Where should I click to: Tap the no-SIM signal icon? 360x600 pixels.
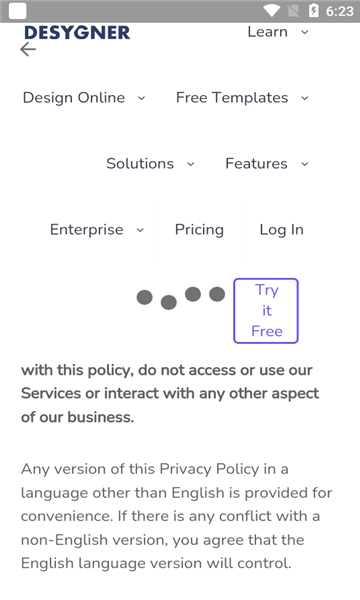tap(293, 11)
